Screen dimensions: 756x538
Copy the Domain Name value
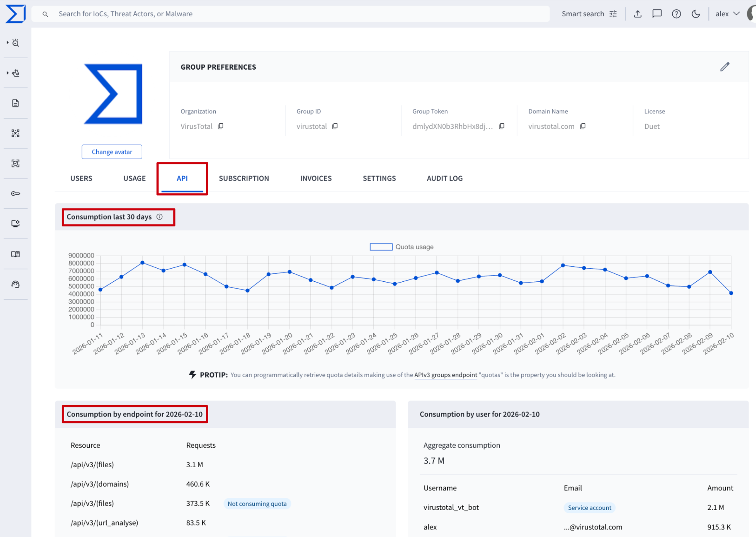pos(583,126)
